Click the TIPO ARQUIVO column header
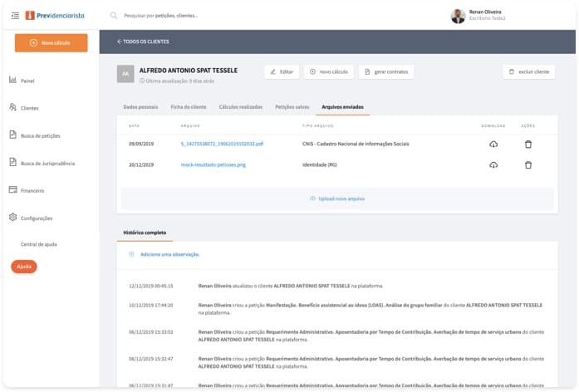Screen dimensions: 579x392 pos(318,126)
